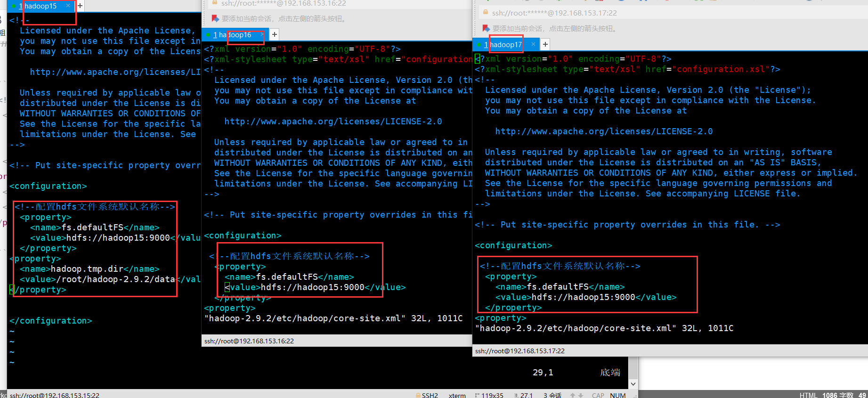Click the 3 会话 session count
This screenshot has width=868, height=398.
click(x=552, y=395)
